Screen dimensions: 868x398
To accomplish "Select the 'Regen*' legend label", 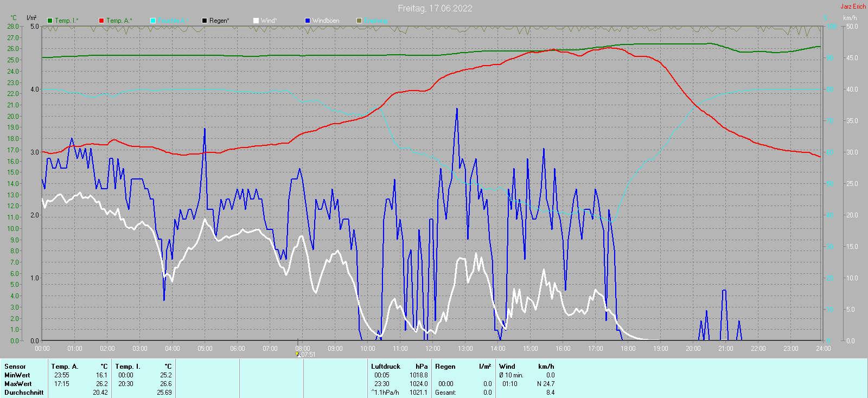I will [219, 21].
